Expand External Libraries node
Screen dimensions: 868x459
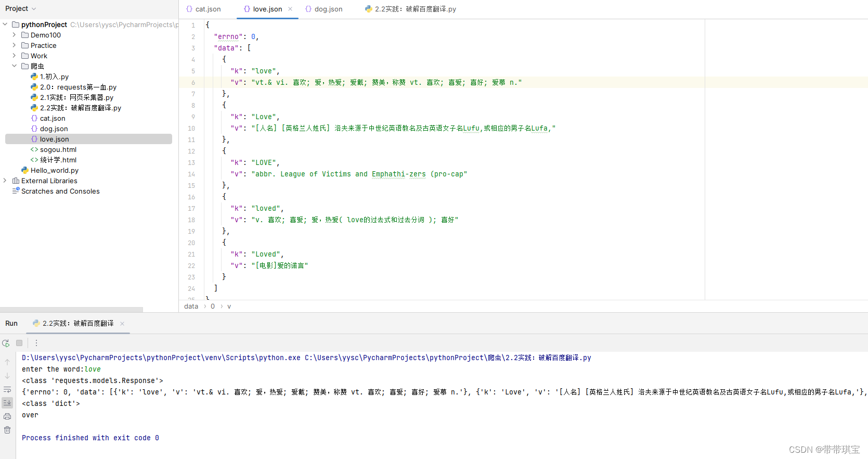tap(5, 181)
